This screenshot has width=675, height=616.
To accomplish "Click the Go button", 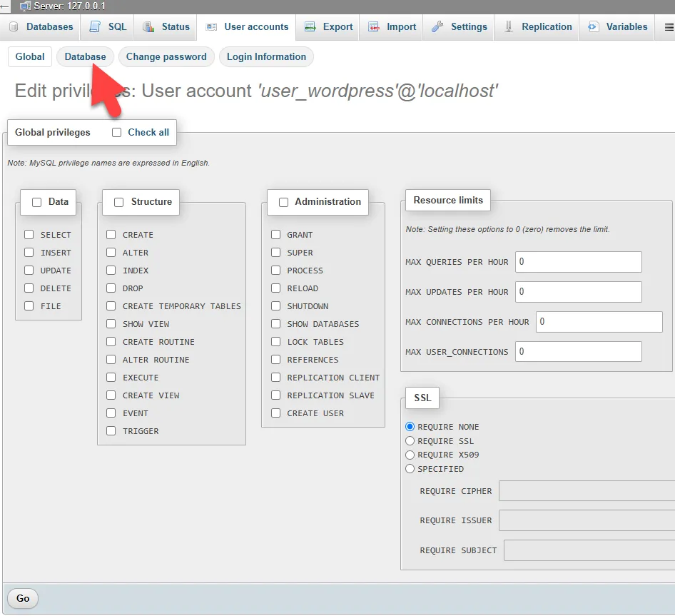I will click(23, 598).
